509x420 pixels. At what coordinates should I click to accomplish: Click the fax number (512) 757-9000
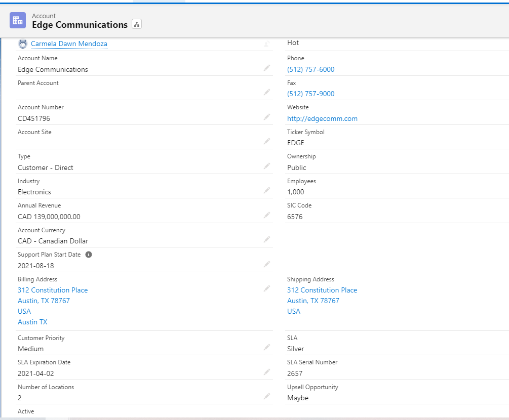click(x=310, y=94)
